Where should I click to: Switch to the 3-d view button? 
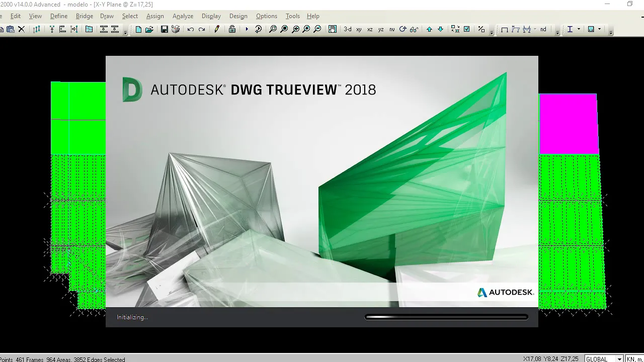pos(348,29)
